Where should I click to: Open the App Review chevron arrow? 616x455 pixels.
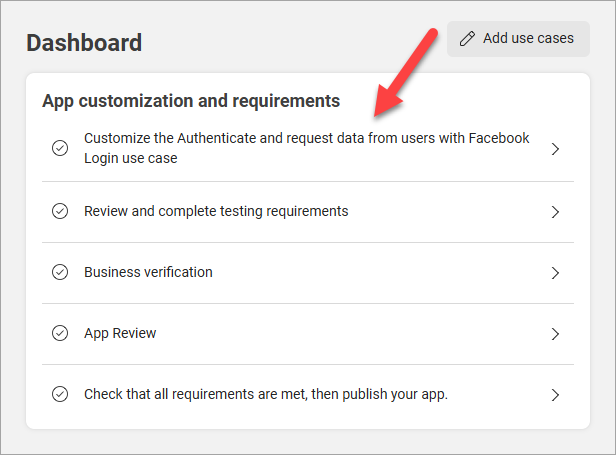tap(555, 334)
